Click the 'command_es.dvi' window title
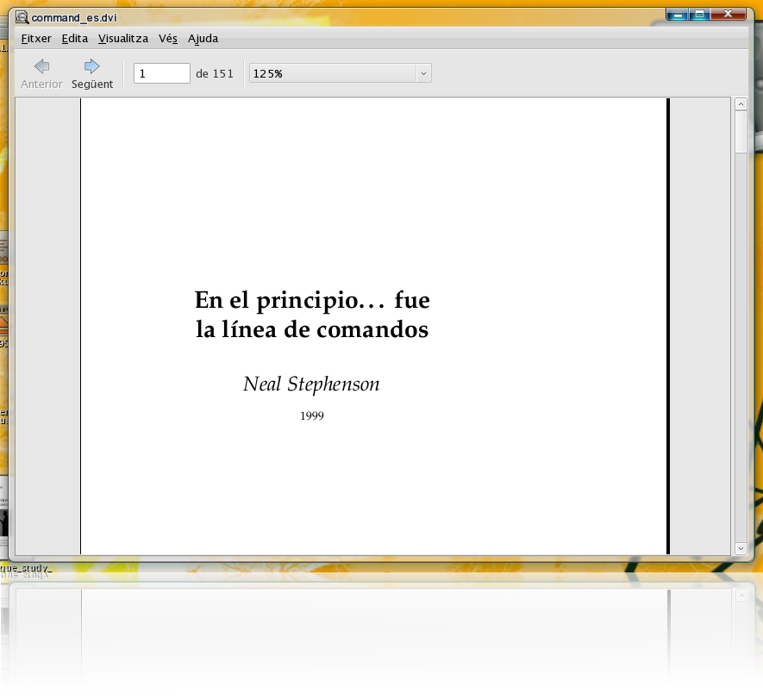 coord(74,18)
